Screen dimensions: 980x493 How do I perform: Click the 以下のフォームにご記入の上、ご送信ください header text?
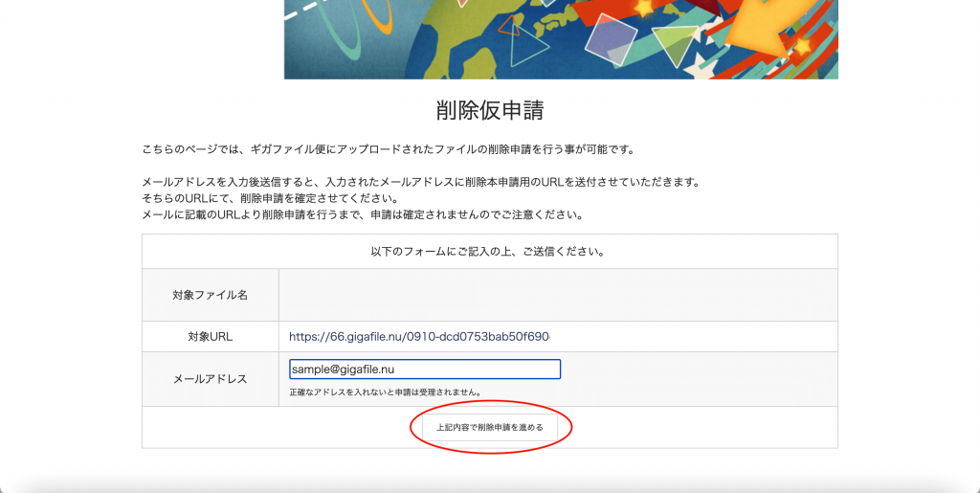(488, 252)
